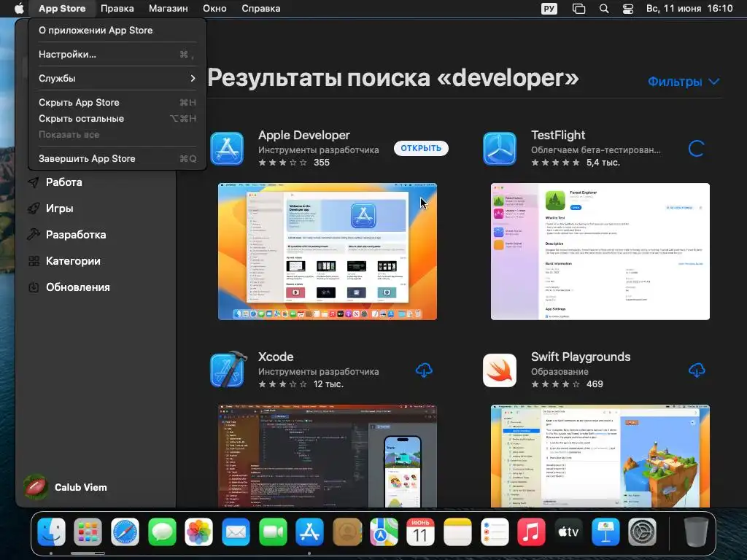Image resolution: width=747 pixels, height=560 pixels.
Task: Click the date and time in menu bar
Action: click(x=689, y=9)
